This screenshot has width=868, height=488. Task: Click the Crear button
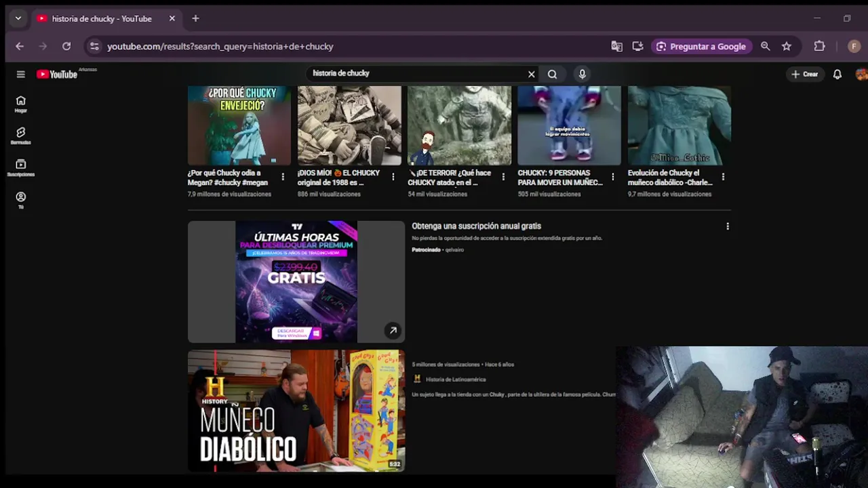point(804,74)
